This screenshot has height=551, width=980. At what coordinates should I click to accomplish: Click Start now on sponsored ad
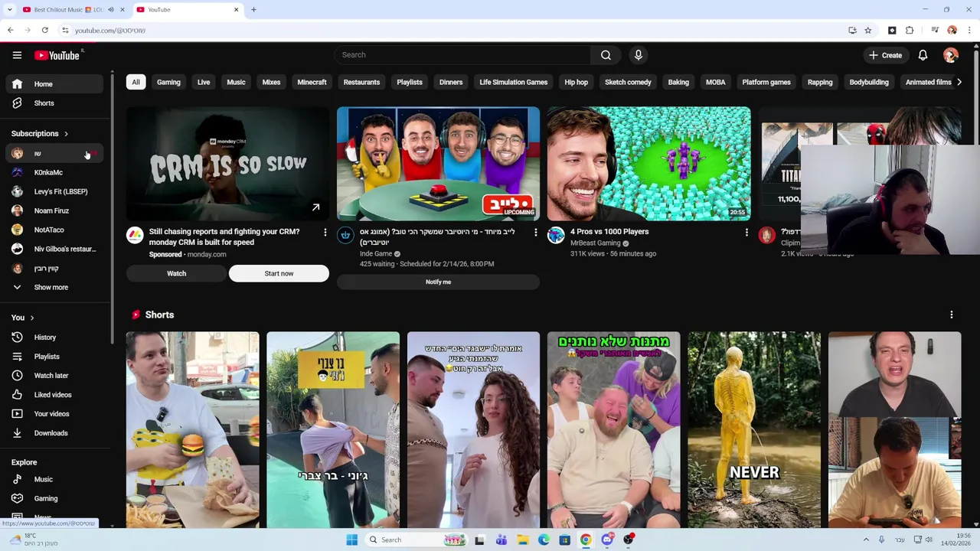pos(279,274)
